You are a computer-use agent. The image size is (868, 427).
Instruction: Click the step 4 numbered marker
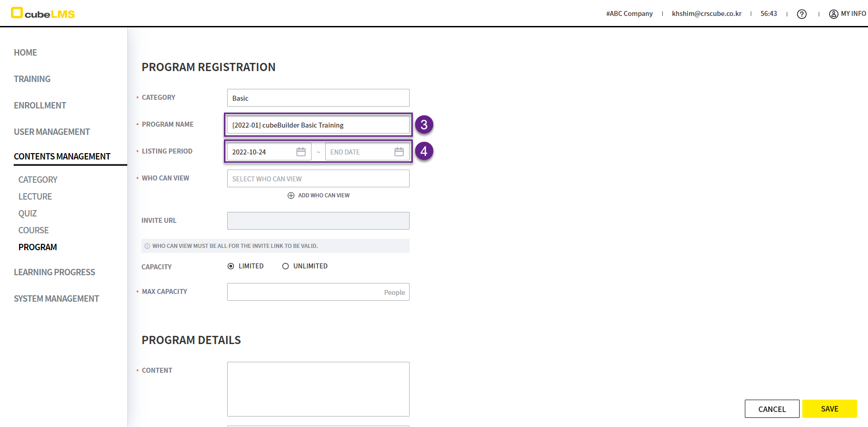(x=424, y=151)
